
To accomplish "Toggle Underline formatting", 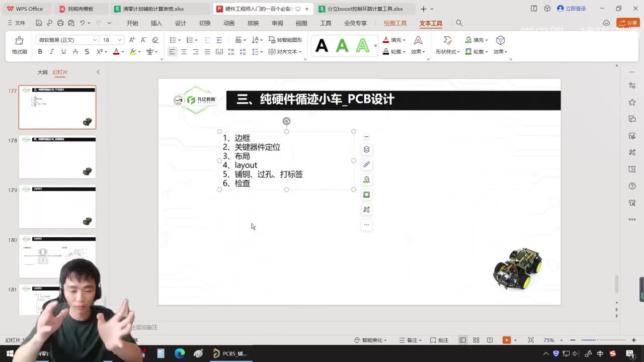I will tap(63, 52).
